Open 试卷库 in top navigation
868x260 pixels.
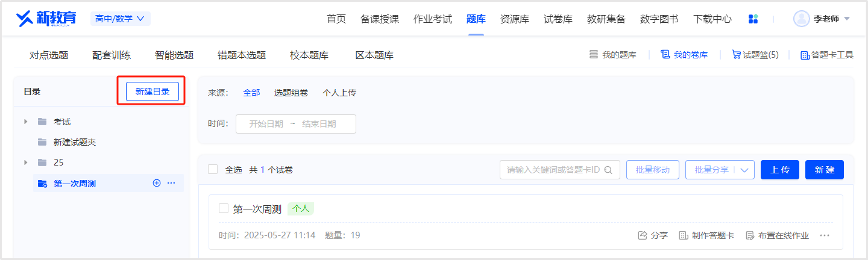pos(558,19)
